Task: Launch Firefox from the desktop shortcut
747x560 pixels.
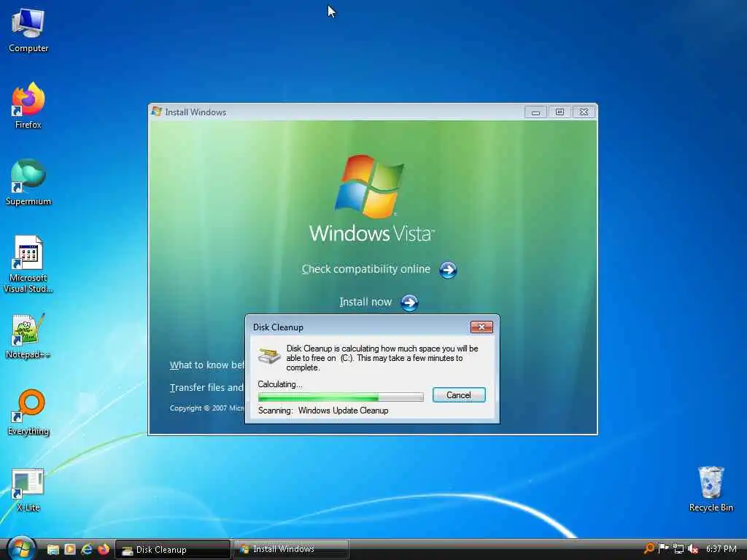Action: pyautogui.click(x=28, y=105)
